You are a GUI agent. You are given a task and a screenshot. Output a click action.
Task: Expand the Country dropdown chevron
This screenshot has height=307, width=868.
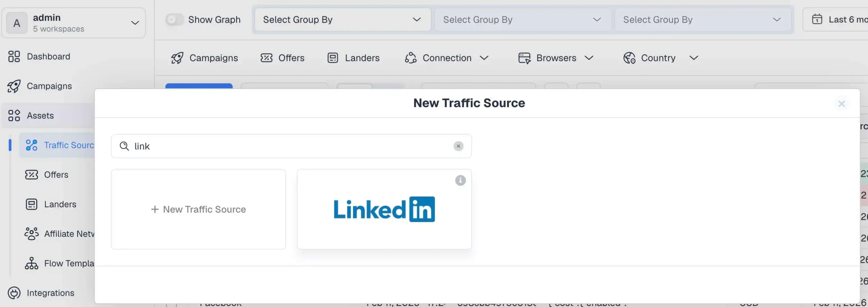click(694, 58)
